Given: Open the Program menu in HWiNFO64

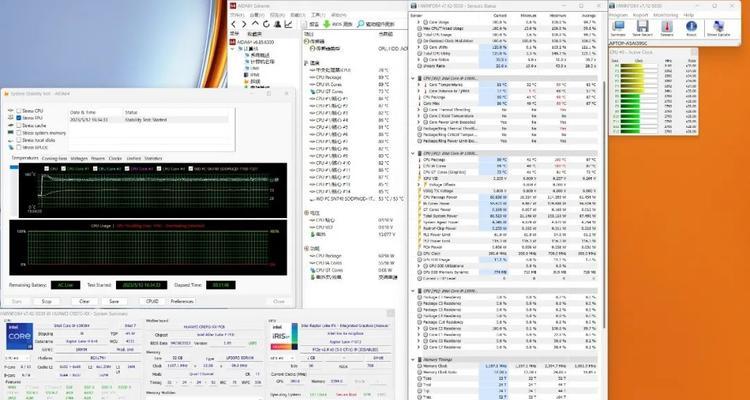Looking at the screenshot, I should [618, 15].
